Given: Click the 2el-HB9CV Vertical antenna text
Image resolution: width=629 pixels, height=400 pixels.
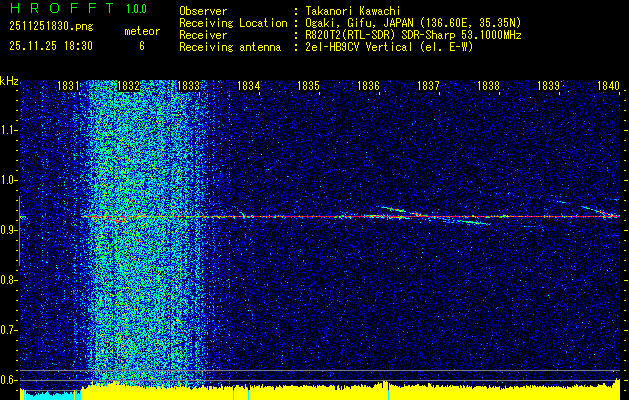Looking at the screenshot, I should click(389, 47).
